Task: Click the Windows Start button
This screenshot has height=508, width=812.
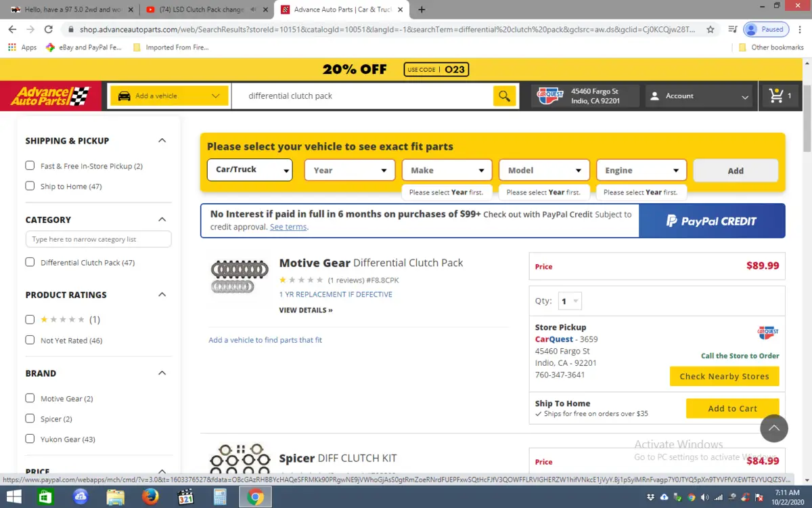Action: click(x=15, y=497)
